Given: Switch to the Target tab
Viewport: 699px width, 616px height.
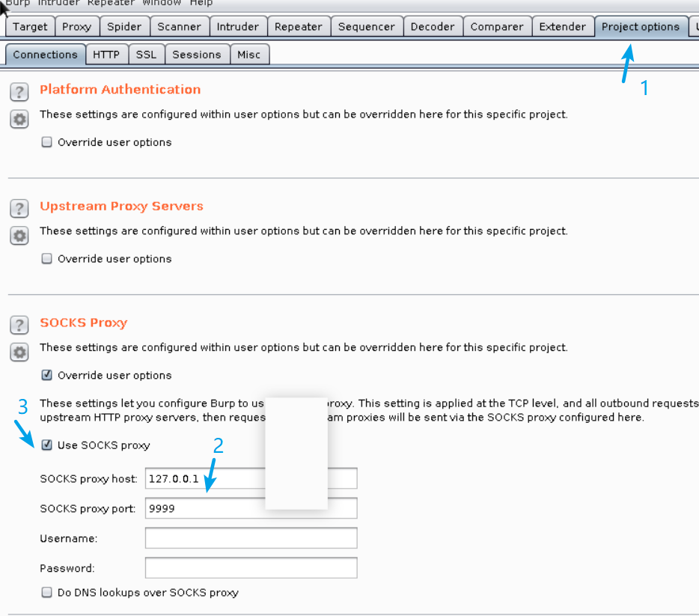Looking at the screenshot, I should (30, 27).
